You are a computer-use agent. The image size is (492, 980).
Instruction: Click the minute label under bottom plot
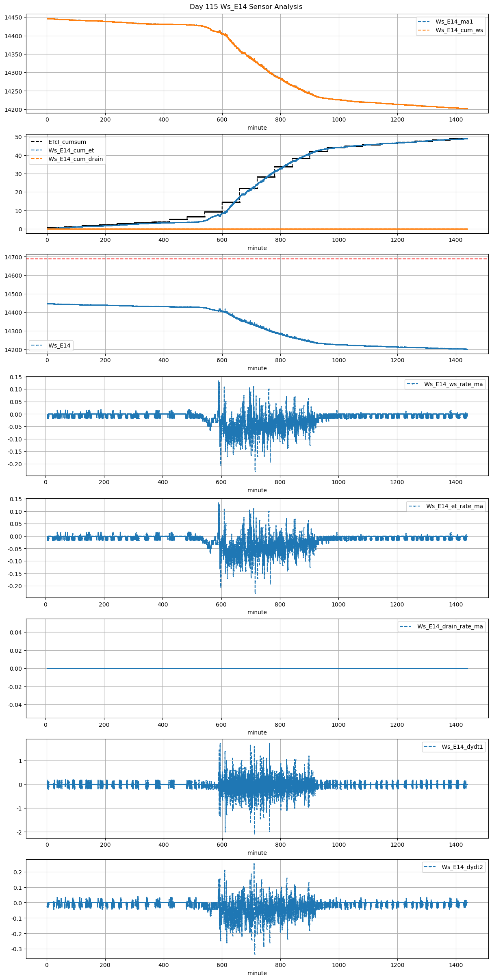pyautogui.click(x=257, y=973)
